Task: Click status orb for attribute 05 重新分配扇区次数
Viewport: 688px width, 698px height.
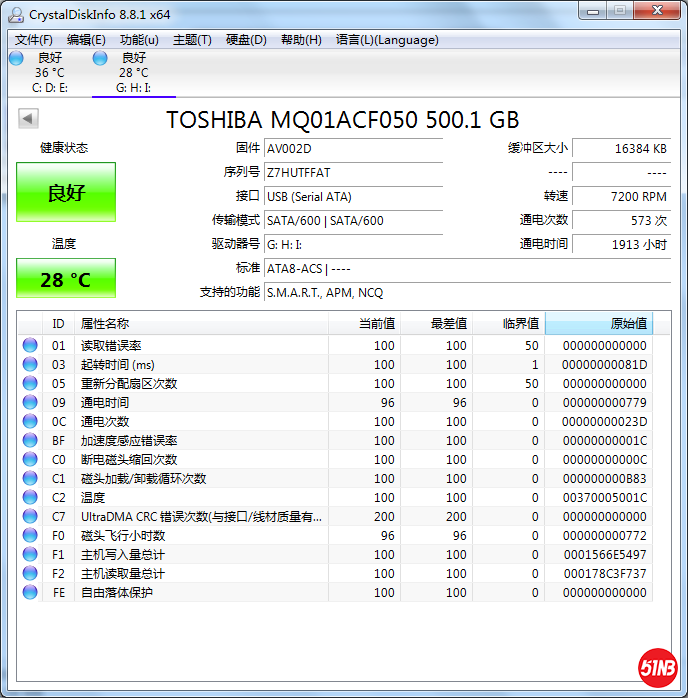Action: (x=30, y=384)
